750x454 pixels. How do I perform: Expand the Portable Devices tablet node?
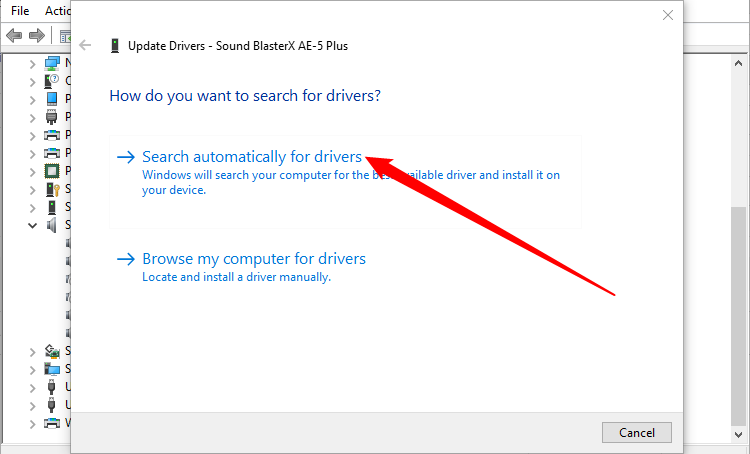[x=32, y=100]
